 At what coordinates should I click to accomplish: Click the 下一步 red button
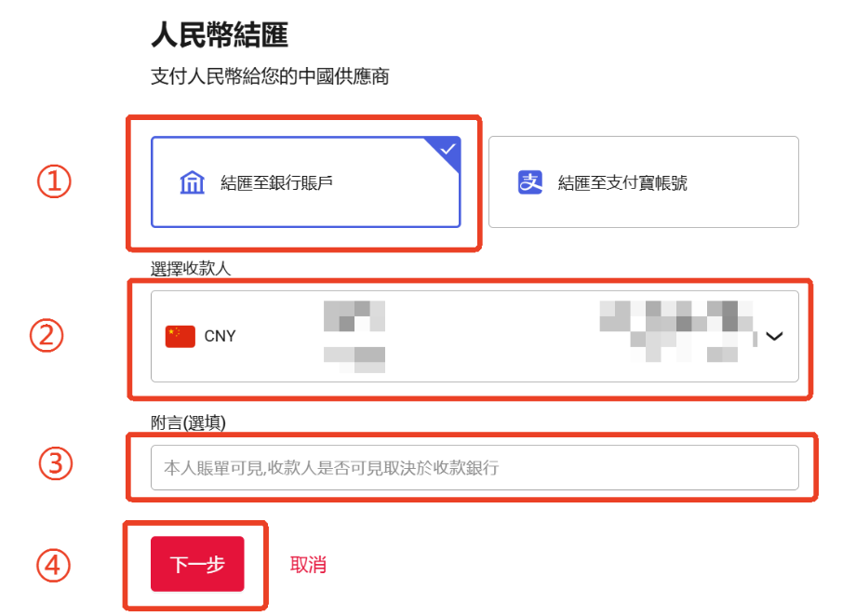(197, 564)
